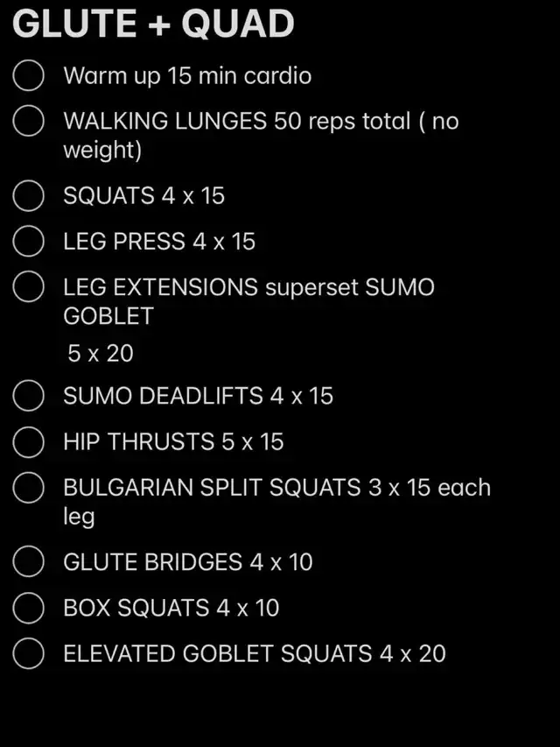Click the BOX SQUATS text line
This screenshot has width=560, height=747.
click(171, 608)
